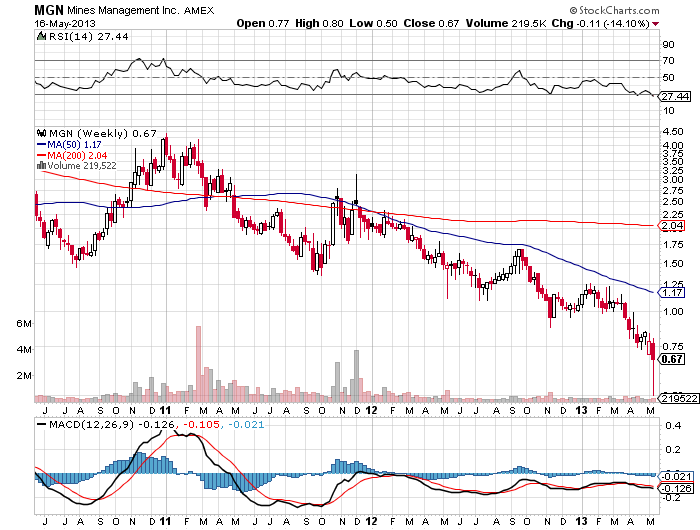Click the Low 0.50 value in the header
Screen dimensions: 700x530
point(373,23)
